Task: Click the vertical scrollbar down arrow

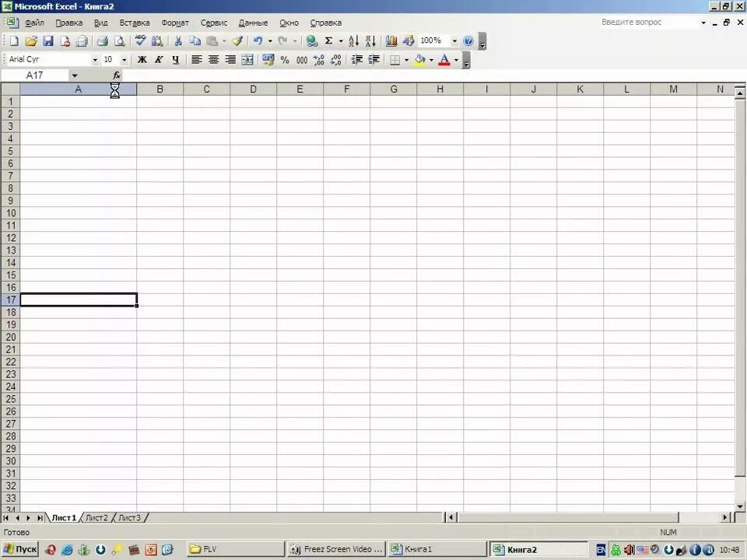Action: (740, 506)
